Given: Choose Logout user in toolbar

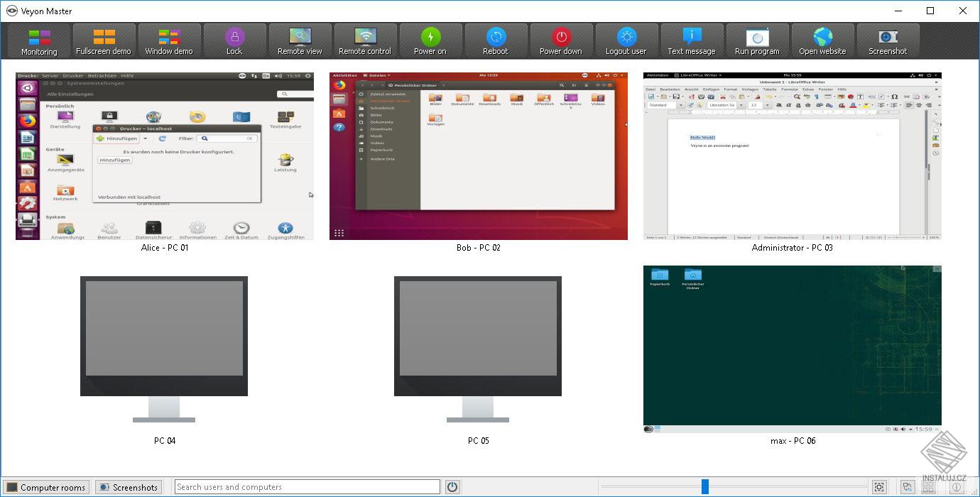Looking at the screenshot, I should click(626, 41).
